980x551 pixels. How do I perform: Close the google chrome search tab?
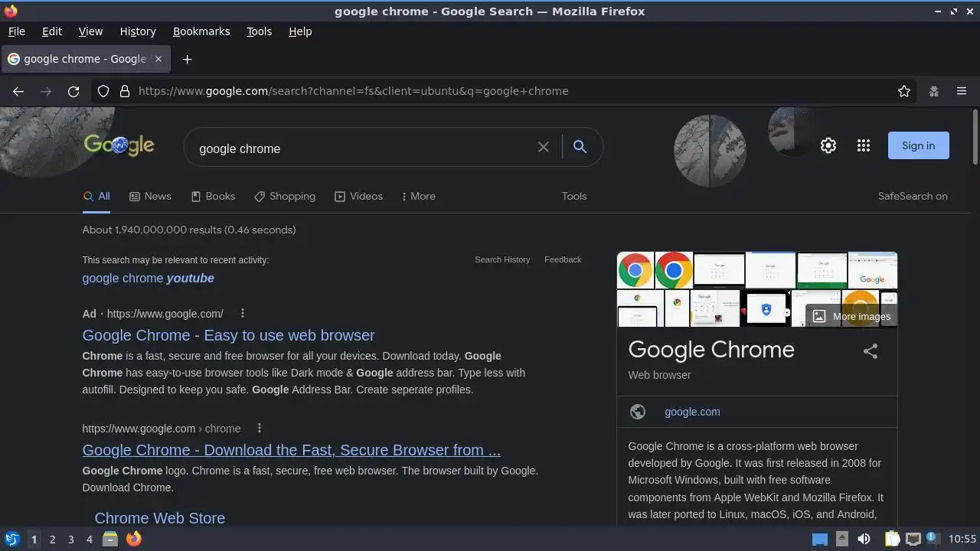[x=158, y=59]
